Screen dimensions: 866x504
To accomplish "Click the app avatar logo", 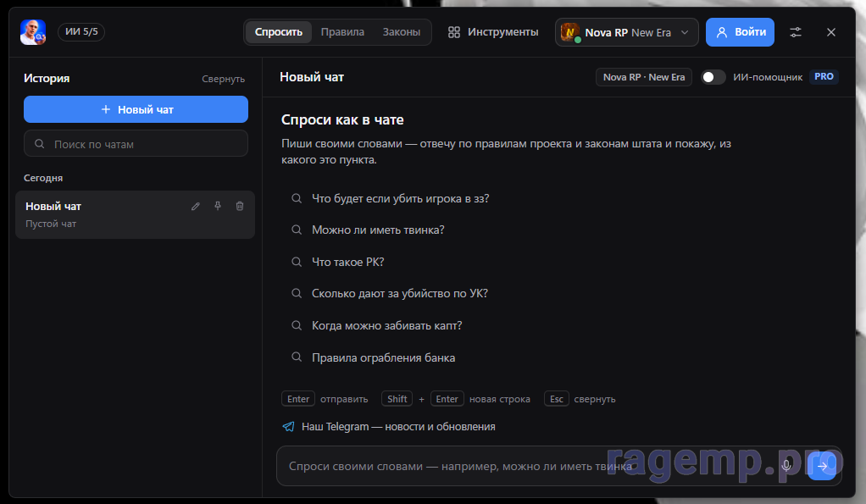I will tap(33, 32).
